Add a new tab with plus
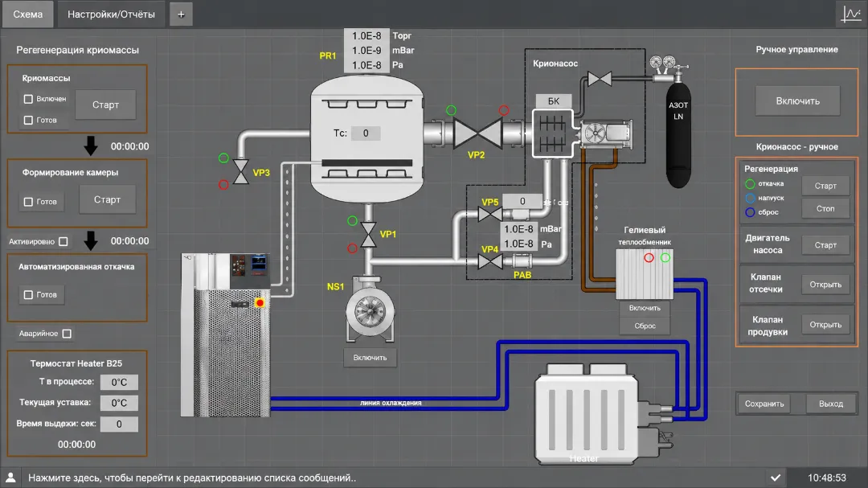This screenshot has width=868, height=488. pyautogui.click(x=181, y=14)
